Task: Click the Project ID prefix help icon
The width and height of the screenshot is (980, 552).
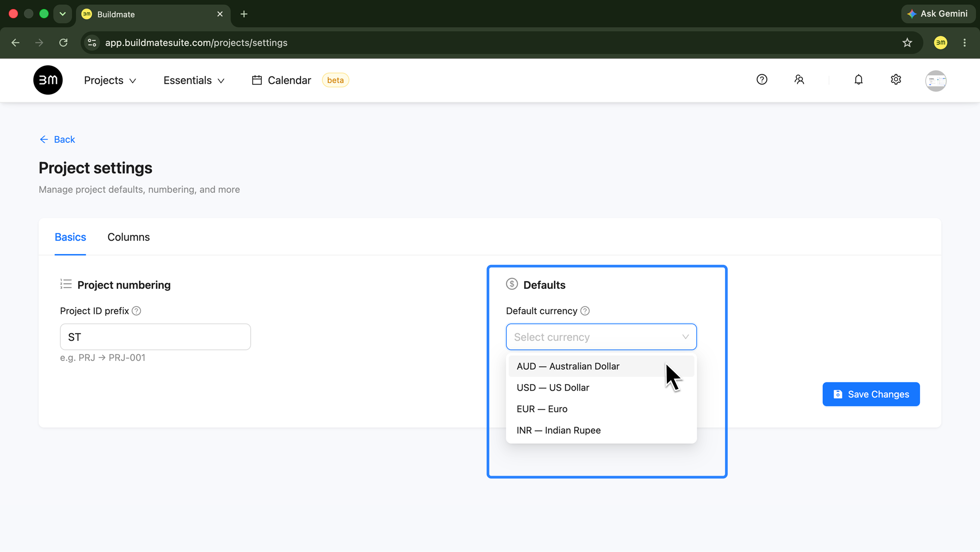Action: pos(136,311)
